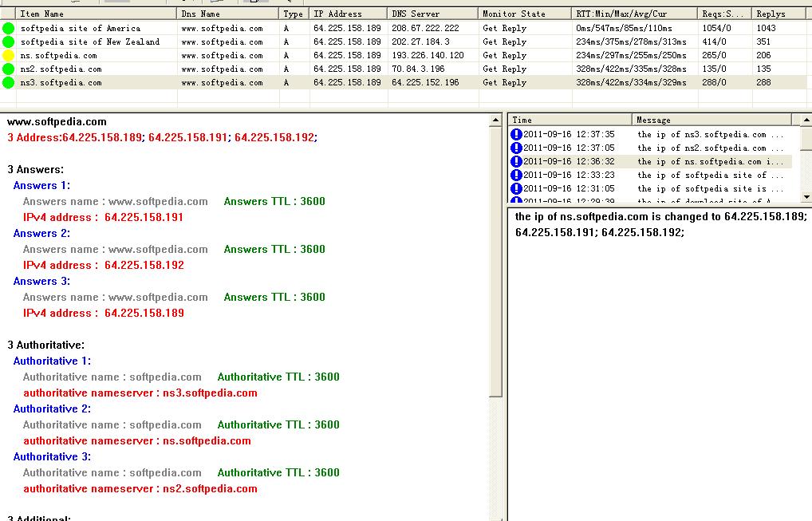Select log entry dated 2011-09-16 12:37:35
This screenshot has height=521, width=812.
click(650, 134)
